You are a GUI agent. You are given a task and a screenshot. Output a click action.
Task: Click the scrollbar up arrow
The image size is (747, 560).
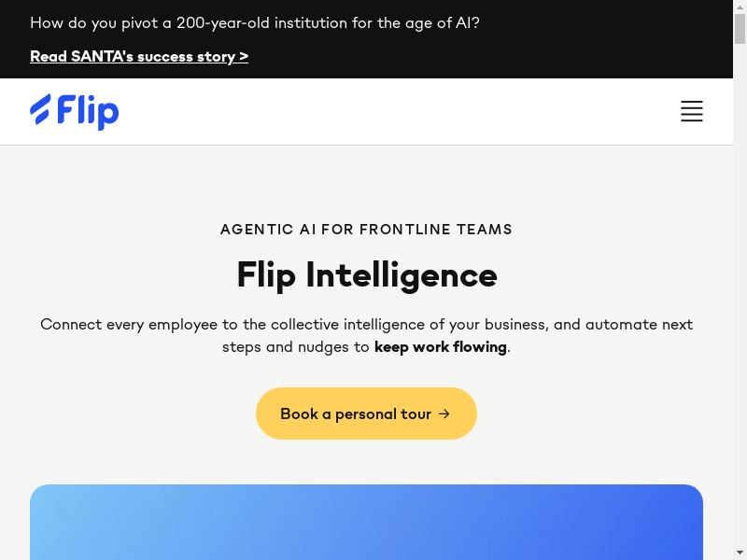click(x=740, y=7)
